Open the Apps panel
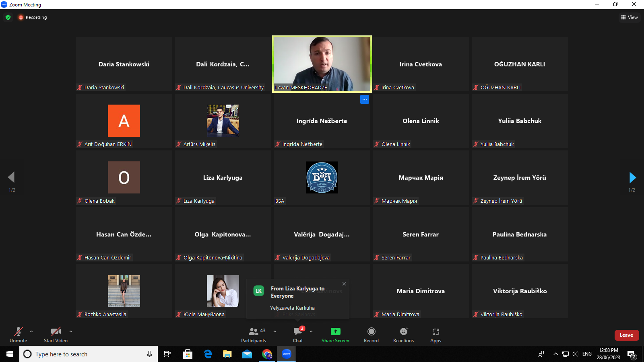The height and width of the screenshot is (362, 644). coord(436,335)
